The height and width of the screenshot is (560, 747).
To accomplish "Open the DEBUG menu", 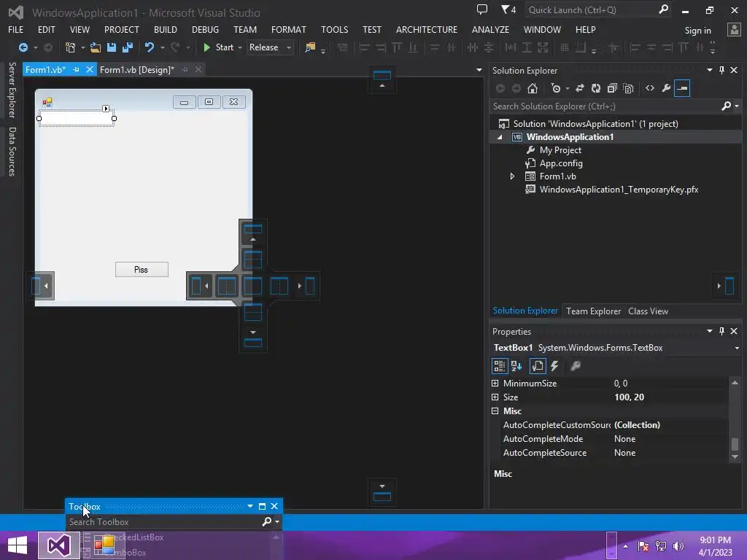I will click(x=205, y=29).
